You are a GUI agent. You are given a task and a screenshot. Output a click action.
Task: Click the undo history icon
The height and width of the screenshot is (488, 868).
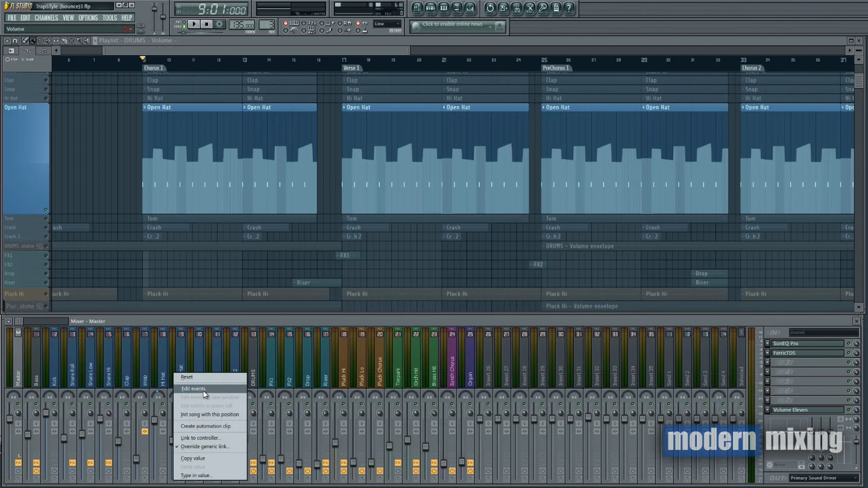(490, 8)
